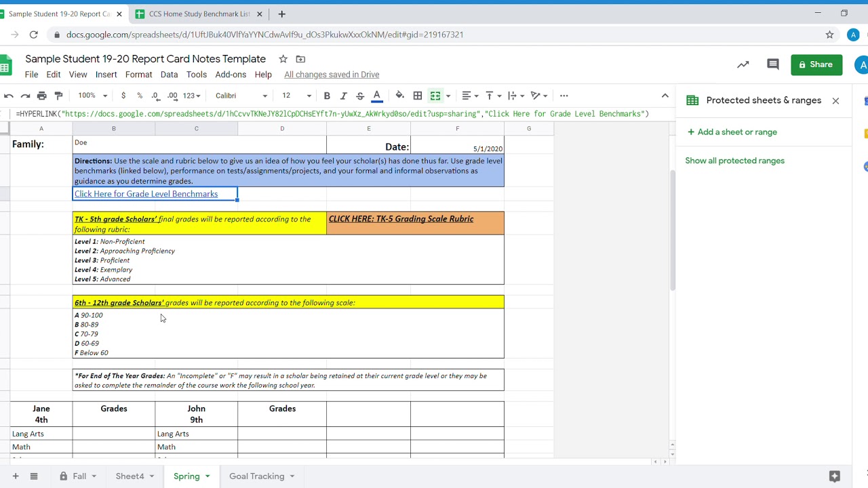This screenshot has height=488, width=868.
Task: Open the Tools menu
Action: click(197, 75)
